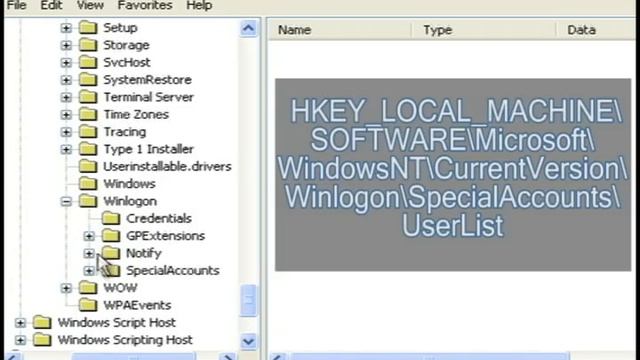Expand the Terminal Server key

pyautogui.click(x=66, y=97)
